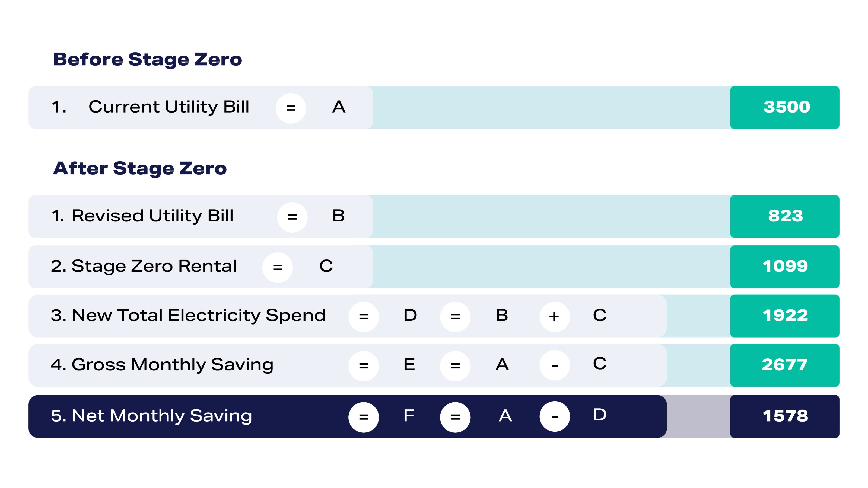Click the equals circle beside Current Utility Bill
Viewport: 868px width, 488px height.
click(x=291, y=108)
